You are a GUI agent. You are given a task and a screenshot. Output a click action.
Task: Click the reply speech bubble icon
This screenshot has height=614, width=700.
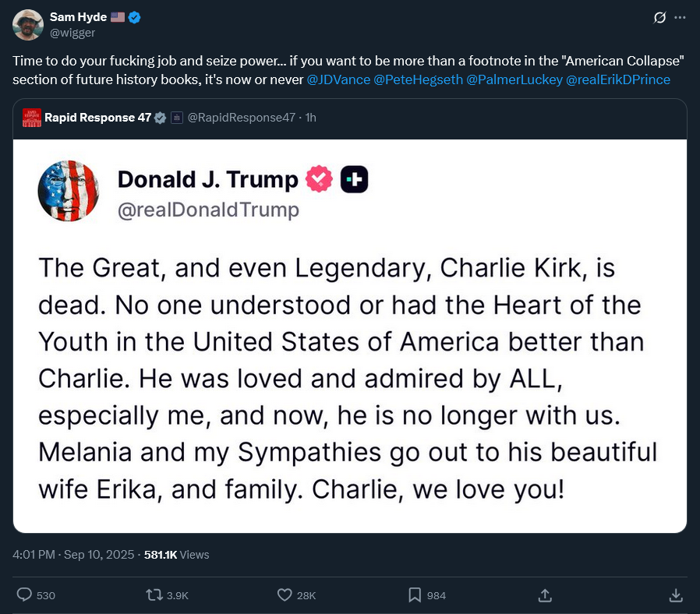[25, 595]
